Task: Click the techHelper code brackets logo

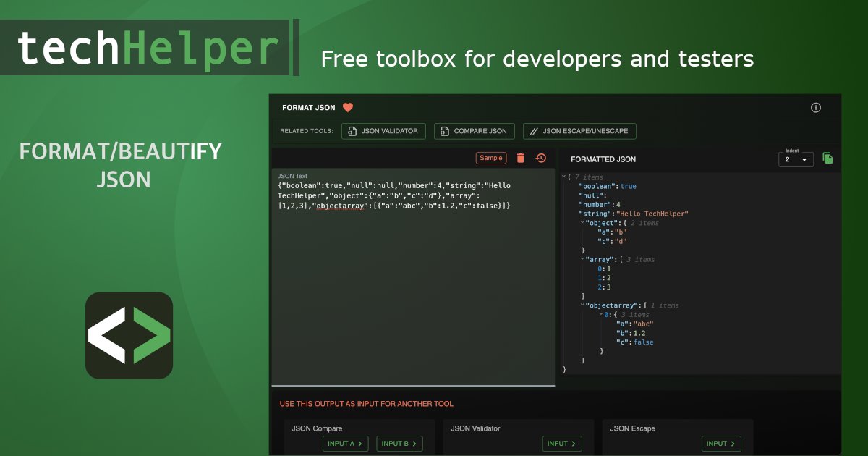Action: (x=129, y=335)
